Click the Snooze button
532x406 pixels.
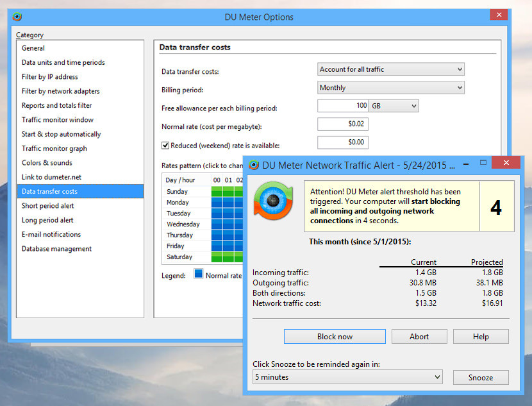pyautogui.click(x=481, y=377)
